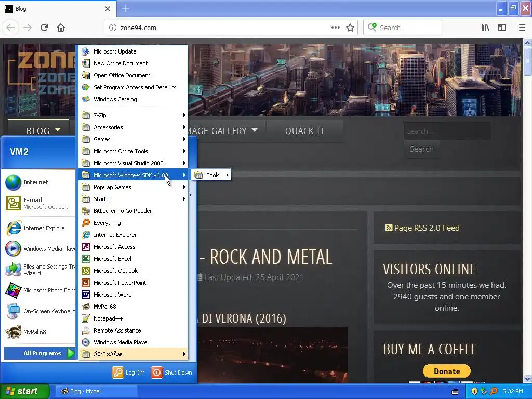Viewport: 532px width, 399px height.
Task: Click the Start button
Action: [x=25, y=391]
